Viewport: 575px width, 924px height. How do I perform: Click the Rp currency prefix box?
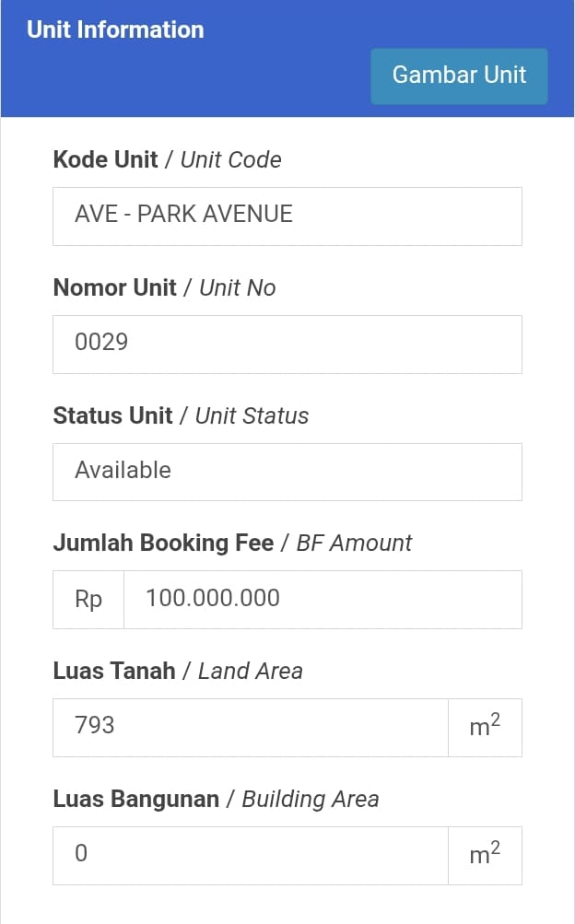click(88, 599)
